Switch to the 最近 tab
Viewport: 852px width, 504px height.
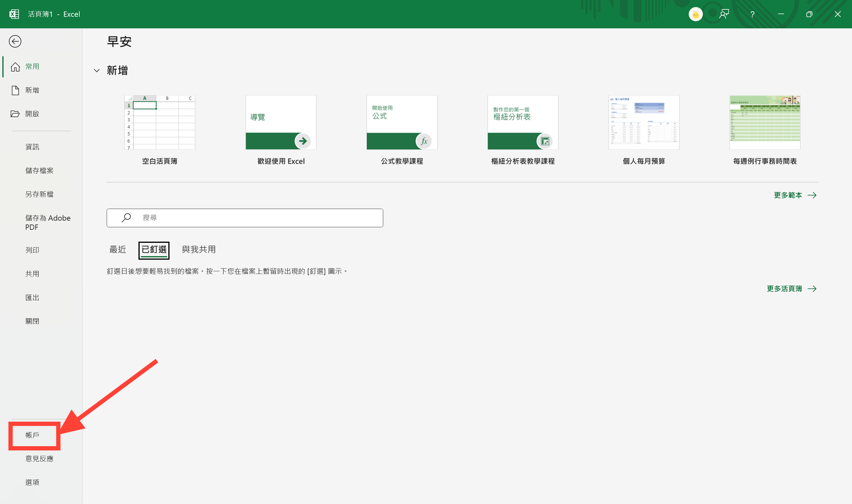[x=118, y=250]
